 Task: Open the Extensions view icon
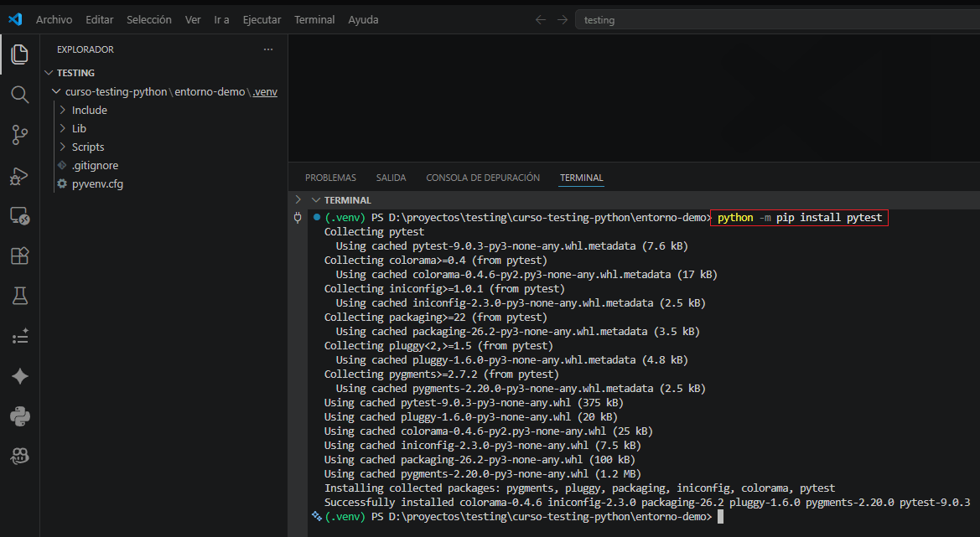click(20, 256)
